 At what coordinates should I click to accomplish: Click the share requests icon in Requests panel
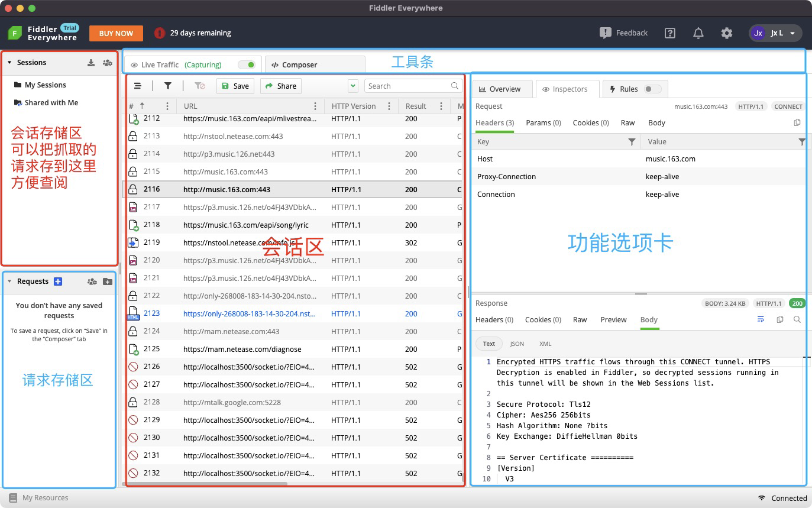(x=92, y=281)
